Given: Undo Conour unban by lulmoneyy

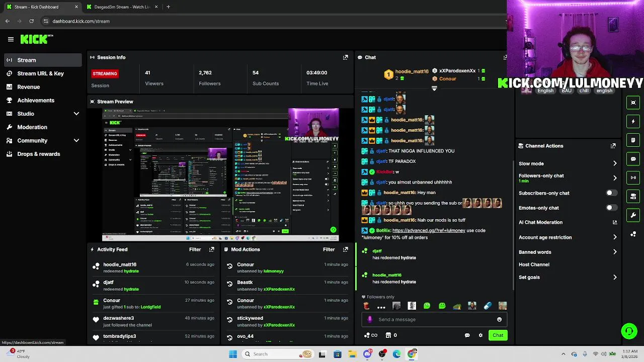Looking at the screenshot, I should coord(230,266).
